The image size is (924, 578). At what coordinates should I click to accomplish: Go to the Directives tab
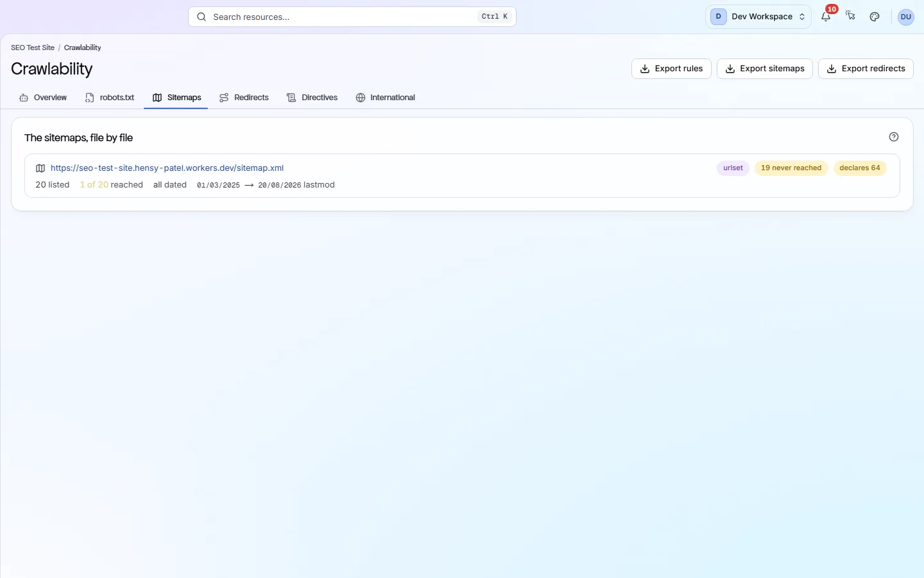click(312, 98)
